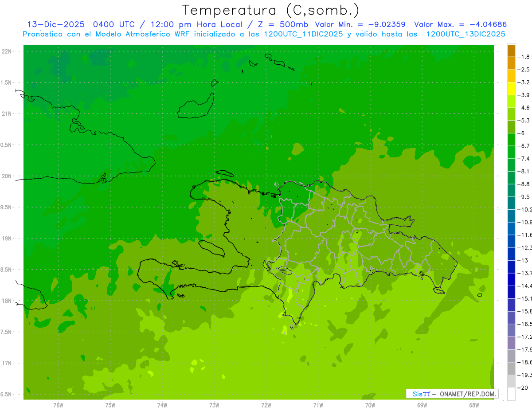Click the "68W" longitude label
Image resolution: width=532 pixels, height=411 pixels.
(x=474, y=405)
